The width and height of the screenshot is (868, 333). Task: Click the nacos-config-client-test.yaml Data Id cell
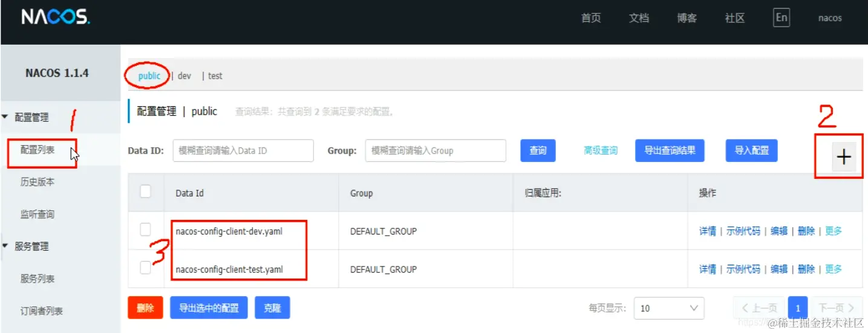tap(229, 269)
